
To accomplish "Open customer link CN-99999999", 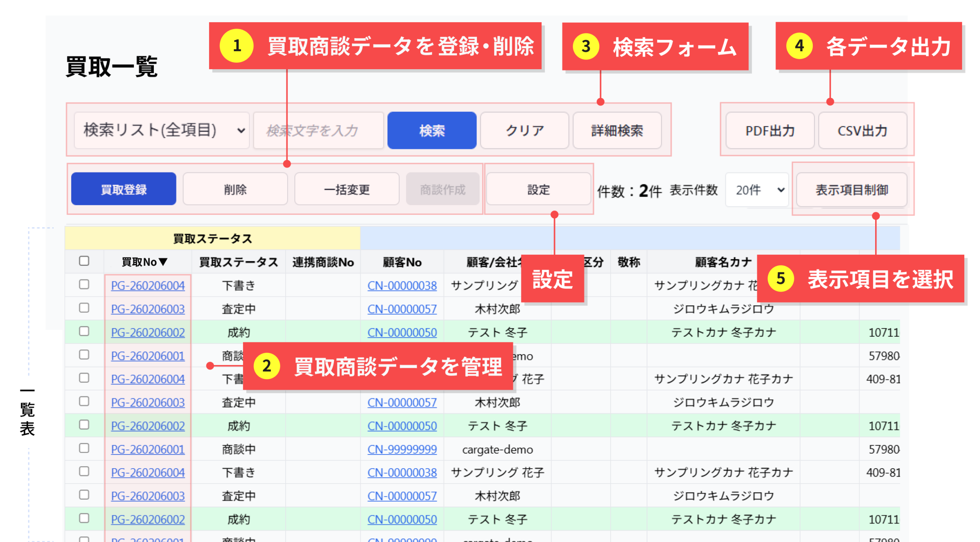I will tap(402, 449).
